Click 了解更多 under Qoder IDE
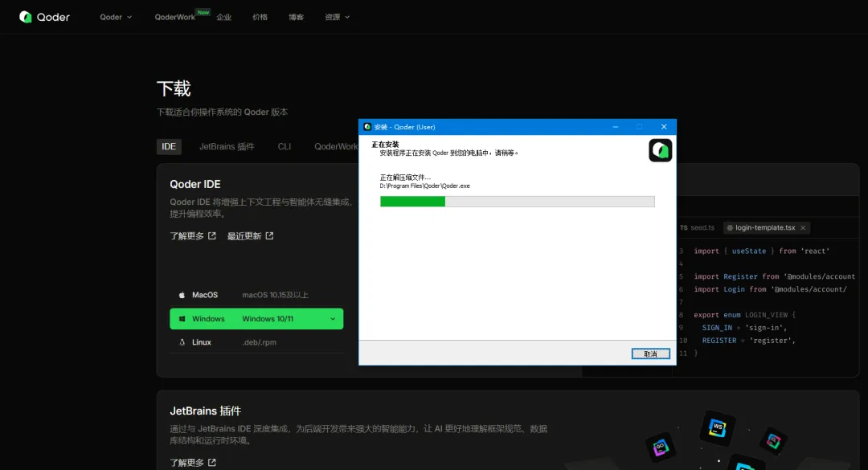868x470 pixels. 187,236
